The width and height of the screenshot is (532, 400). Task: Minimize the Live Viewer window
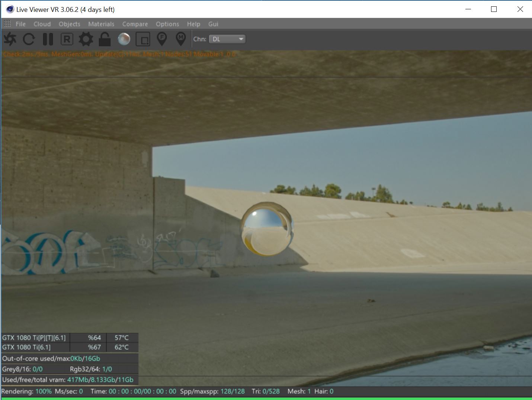click(468, 9)
